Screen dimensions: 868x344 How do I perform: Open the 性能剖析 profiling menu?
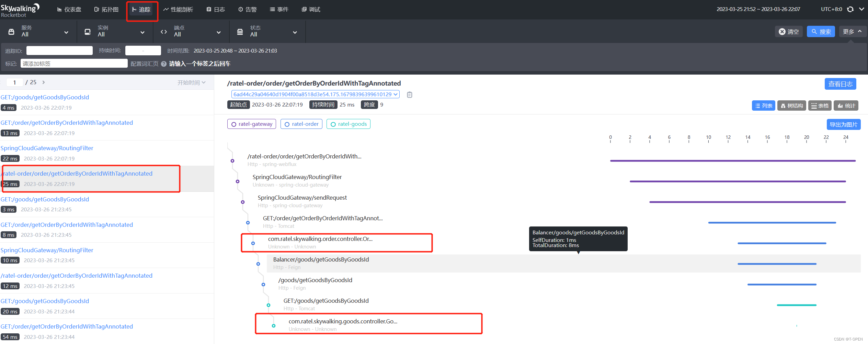tap(178, 9)
